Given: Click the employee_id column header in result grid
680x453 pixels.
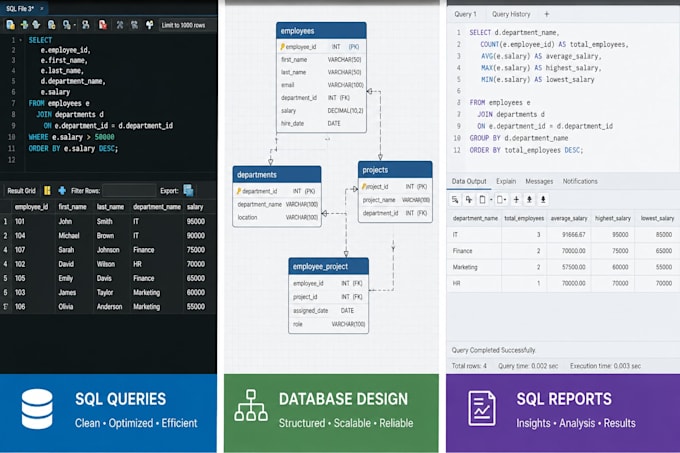Looking at the screenshot, I should click(x=31, y=207).
